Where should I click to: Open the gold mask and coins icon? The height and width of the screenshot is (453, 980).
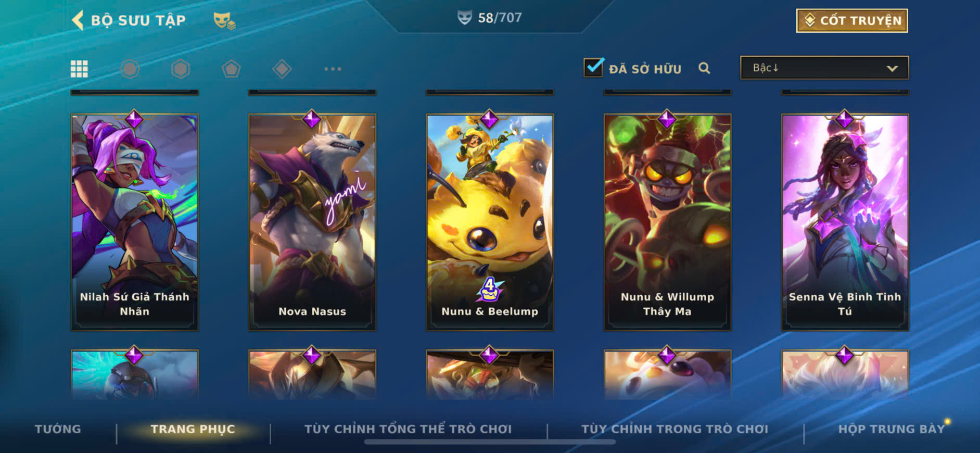pyautogui.click(x=224, y=21)
